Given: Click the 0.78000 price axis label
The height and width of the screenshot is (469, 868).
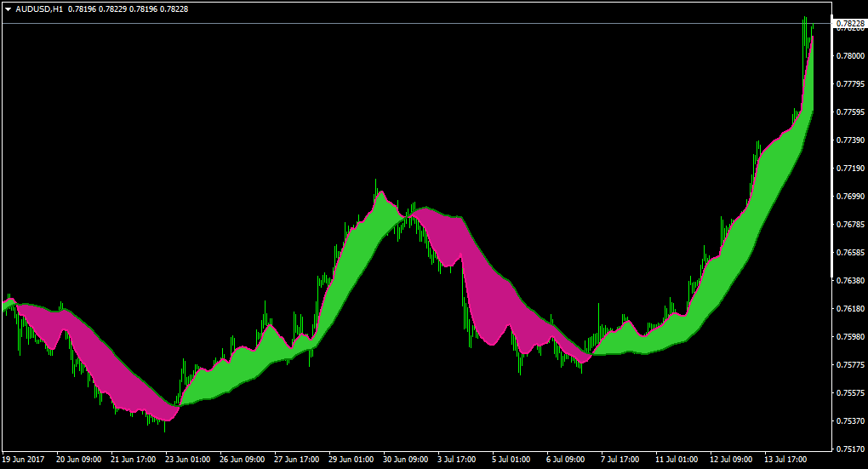Looking at the screenshot, I should 850,56.
